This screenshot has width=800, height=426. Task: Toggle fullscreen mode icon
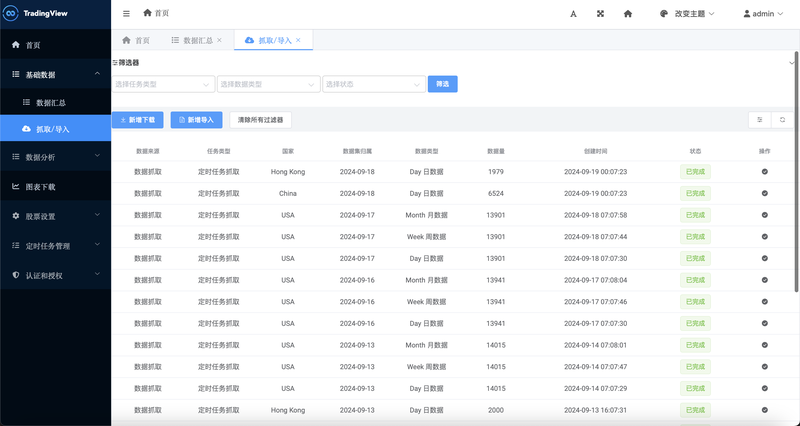601,14
